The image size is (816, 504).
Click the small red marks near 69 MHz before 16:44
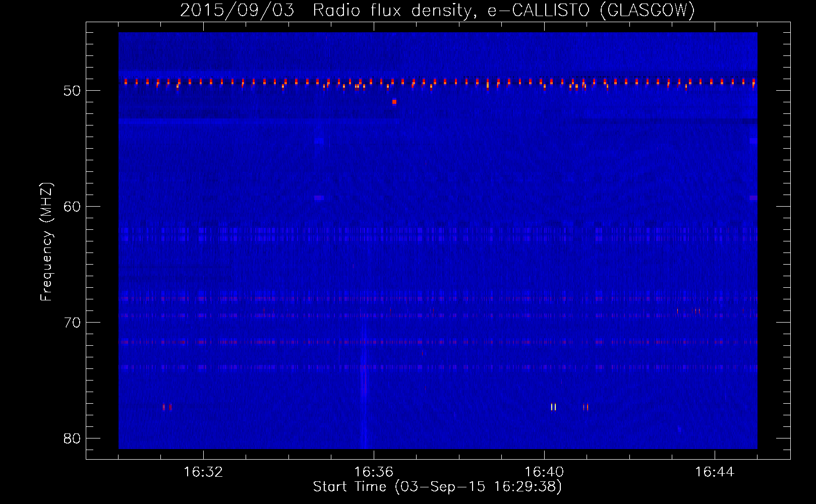[x=696, y=310]
